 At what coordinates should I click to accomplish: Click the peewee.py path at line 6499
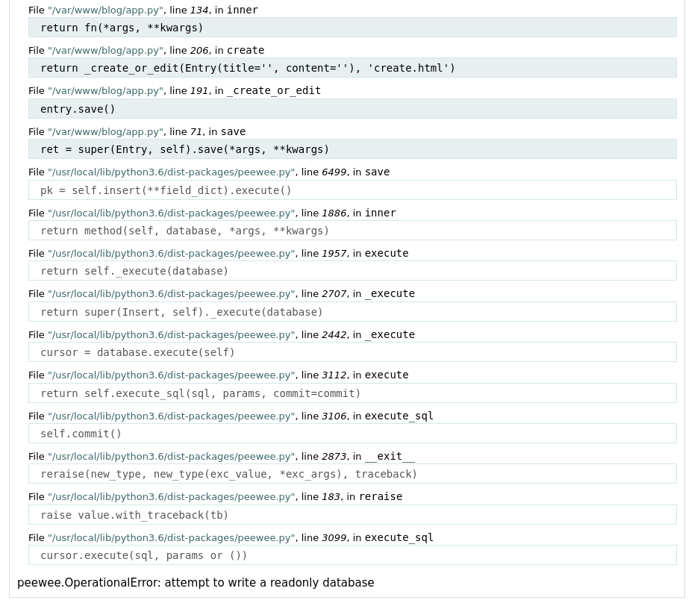pyautogui.click(x=172, y=172)
